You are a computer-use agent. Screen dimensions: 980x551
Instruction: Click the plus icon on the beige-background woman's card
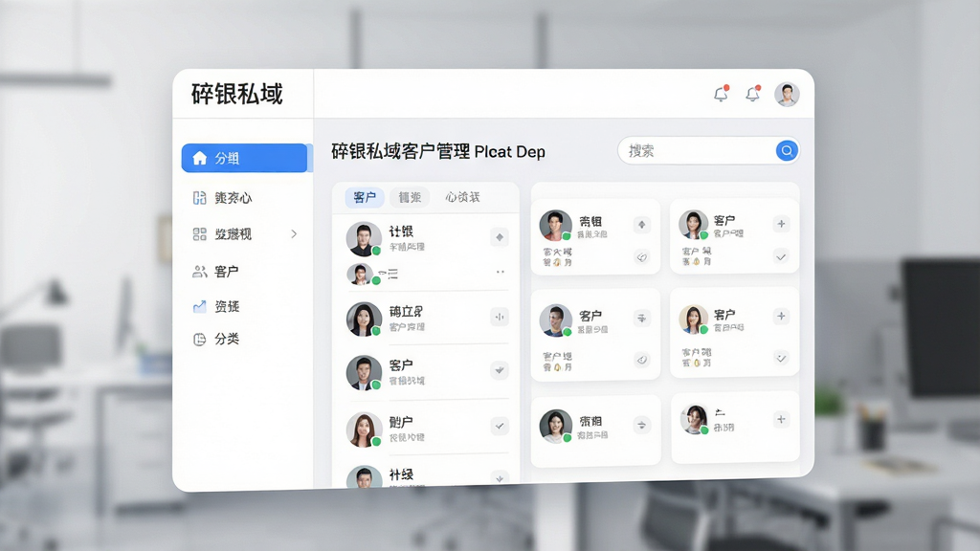coord(781,316)
